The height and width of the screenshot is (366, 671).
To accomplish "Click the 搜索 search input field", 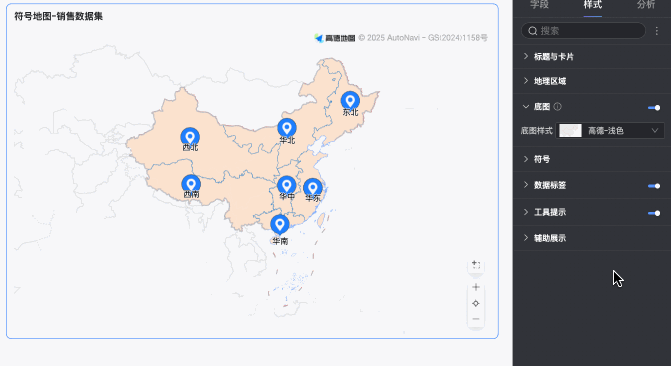I will point(583,31).
